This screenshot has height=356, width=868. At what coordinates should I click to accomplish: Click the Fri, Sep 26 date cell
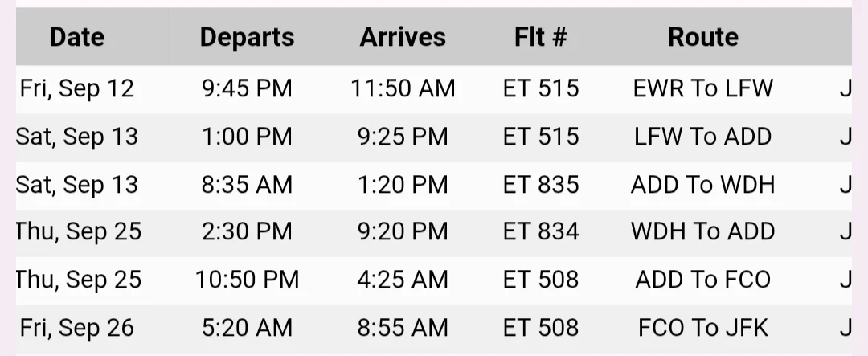tap(77, 328)
